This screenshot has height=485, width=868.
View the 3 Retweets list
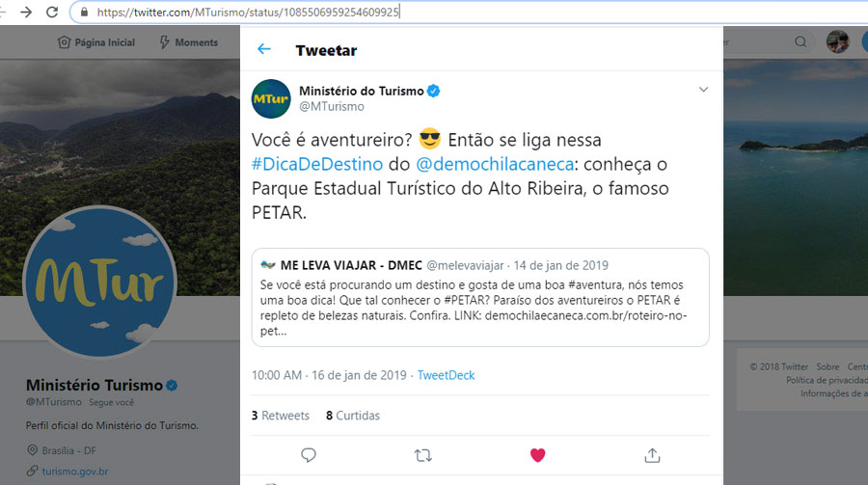point(280,416)
